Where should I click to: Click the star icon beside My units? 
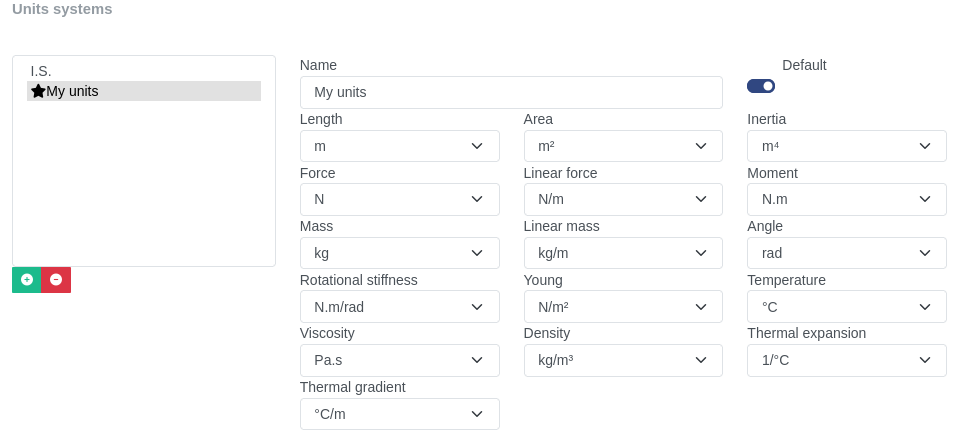(38, 91)
